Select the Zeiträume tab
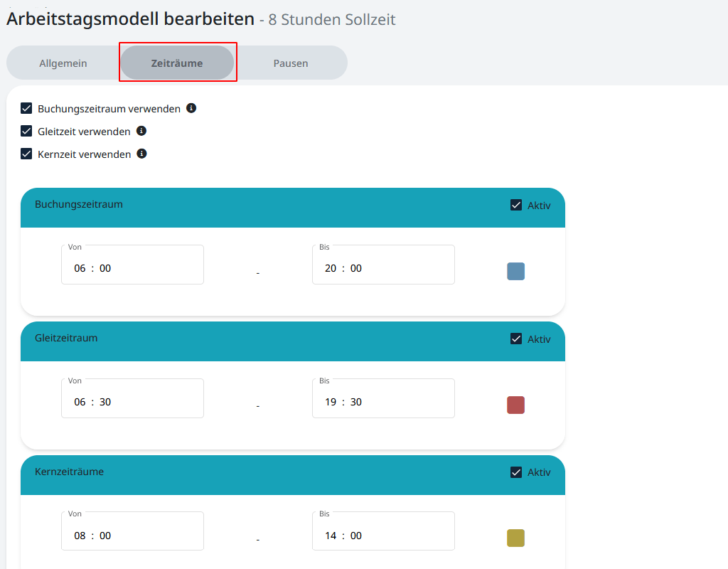 coord(177,63)
